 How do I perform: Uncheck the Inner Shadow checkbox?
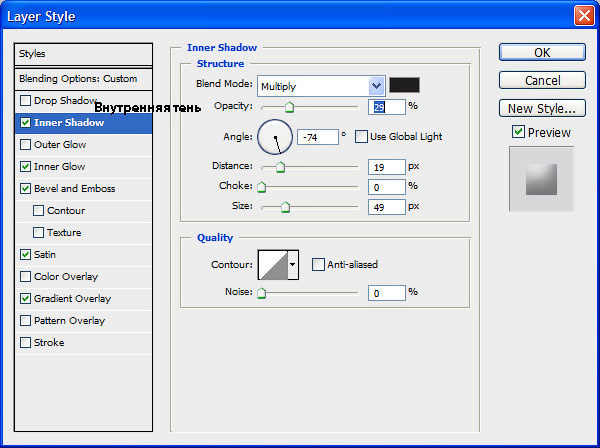(25, 122)
